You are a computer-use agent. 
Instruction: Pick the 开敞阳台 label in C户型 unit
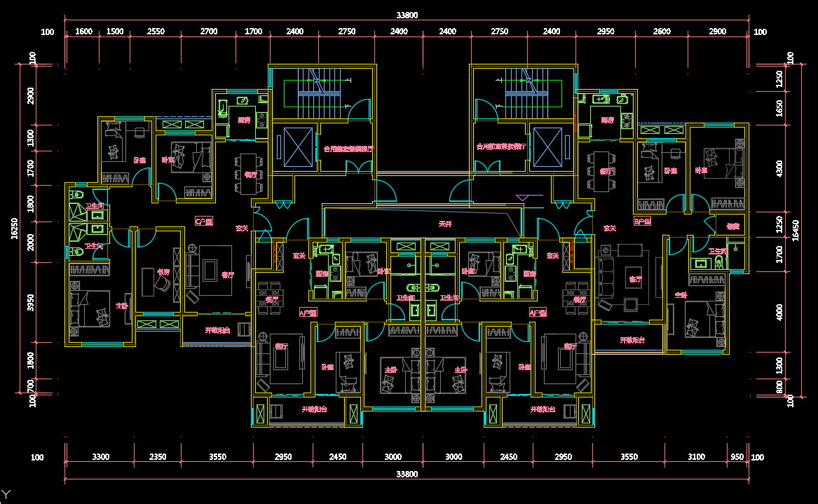217,330
